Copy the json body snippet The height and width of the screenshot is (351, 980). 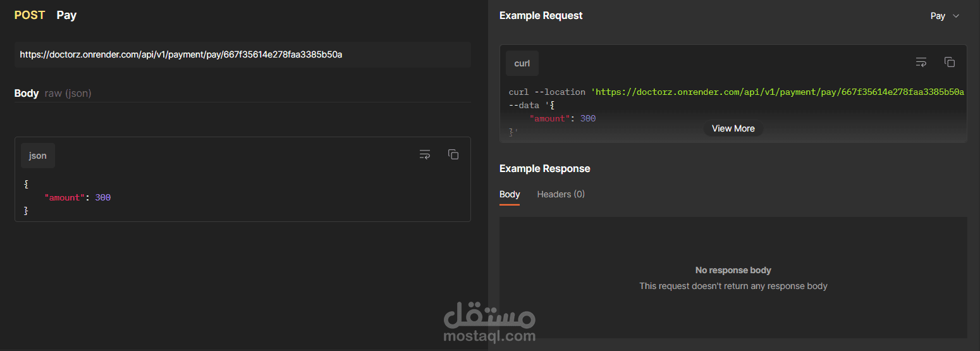coord(453,154)
